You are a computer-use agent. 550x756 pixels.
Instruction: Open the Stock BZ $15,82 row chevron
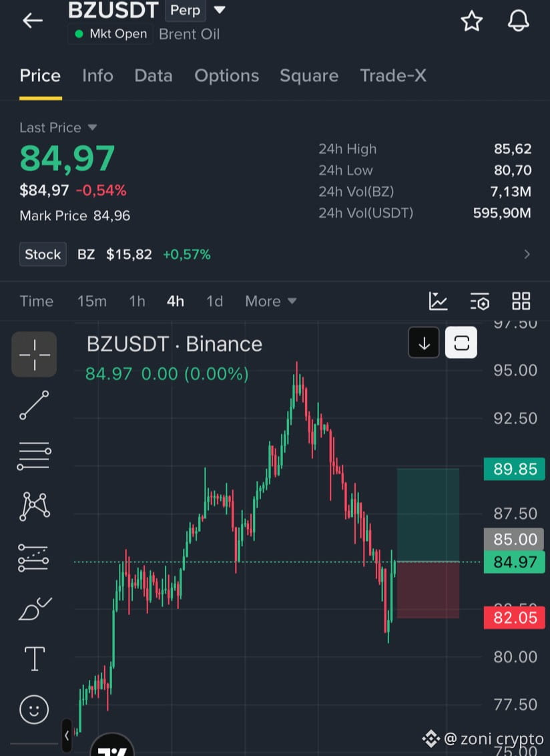coord(527,254)
